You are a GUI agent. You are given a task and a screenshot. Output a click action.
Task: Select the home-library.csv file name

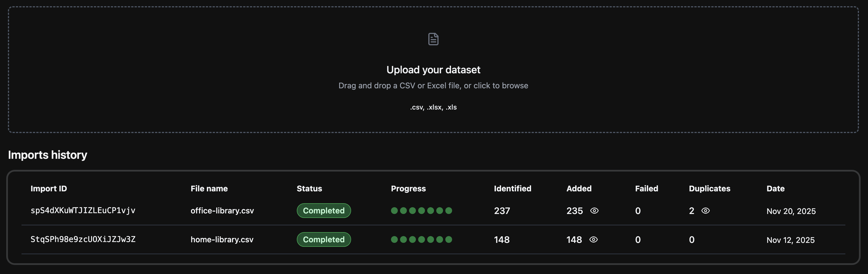[222, 239]
